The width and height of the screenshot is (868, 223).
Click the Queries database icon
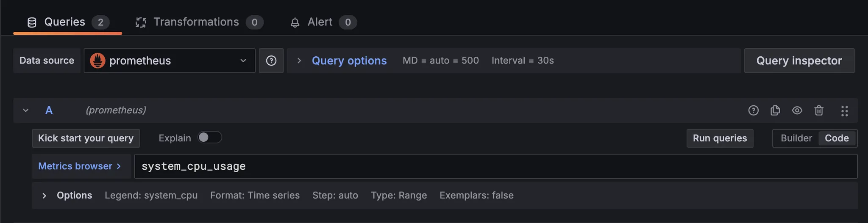[x=32, y=22]
